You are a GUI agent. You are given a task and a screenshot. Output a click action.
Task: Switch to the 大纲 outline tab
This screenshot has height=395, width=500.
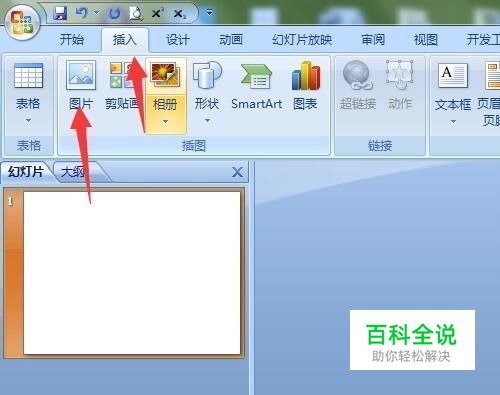tap(74, 172)
